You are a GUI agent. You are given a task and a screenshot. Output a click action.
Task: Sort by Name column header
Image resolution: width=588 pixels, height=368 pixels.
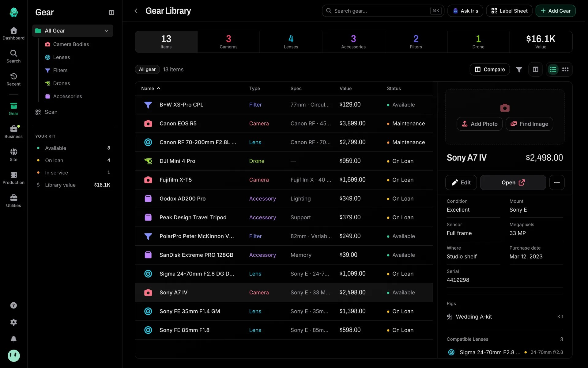pyautogui.click(x=150, y=88)
